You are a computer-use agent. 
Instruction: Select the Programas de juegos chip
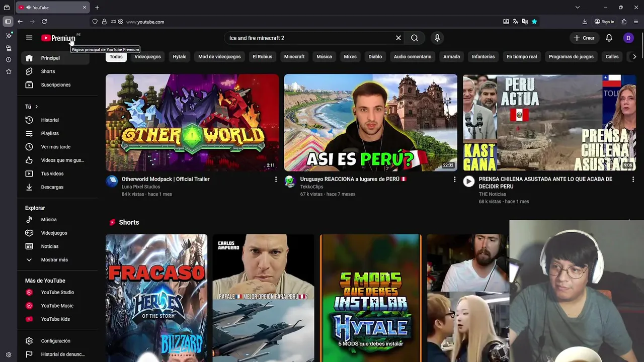pos(571,57)
